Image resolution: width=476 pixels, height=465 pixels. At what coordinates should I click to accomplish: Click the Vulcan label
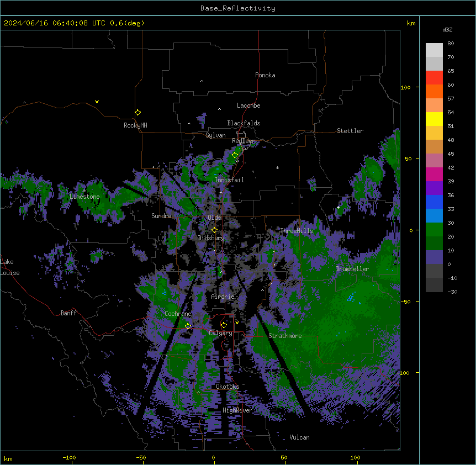(300, 437)
